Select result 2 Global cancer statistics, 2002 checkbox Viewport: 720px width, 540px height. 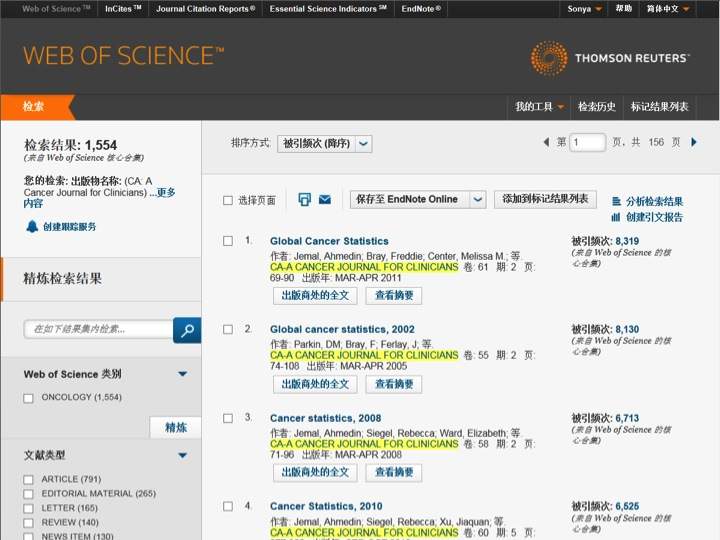coord(228,329)
